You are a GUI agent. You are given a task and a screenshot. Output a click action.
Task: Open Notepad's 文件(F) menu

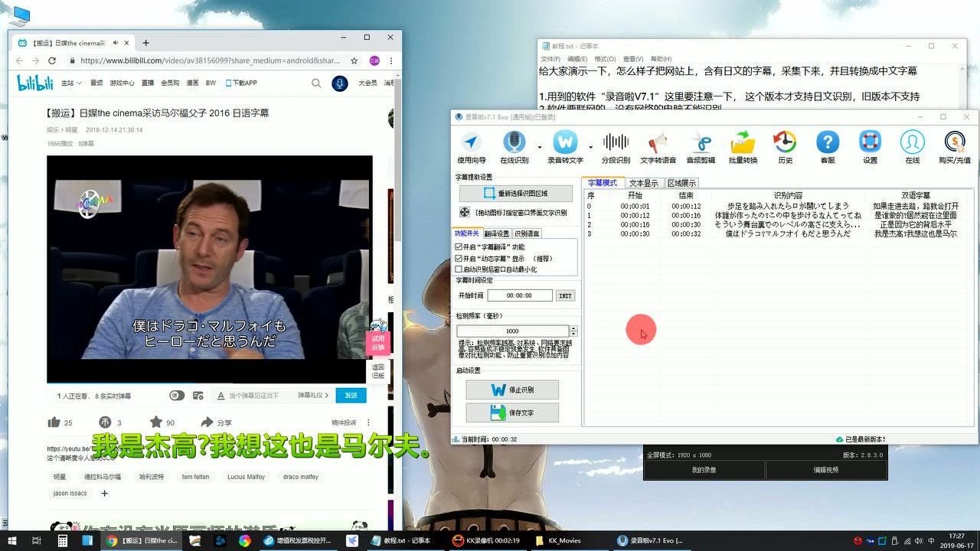(x=550, y=59)
